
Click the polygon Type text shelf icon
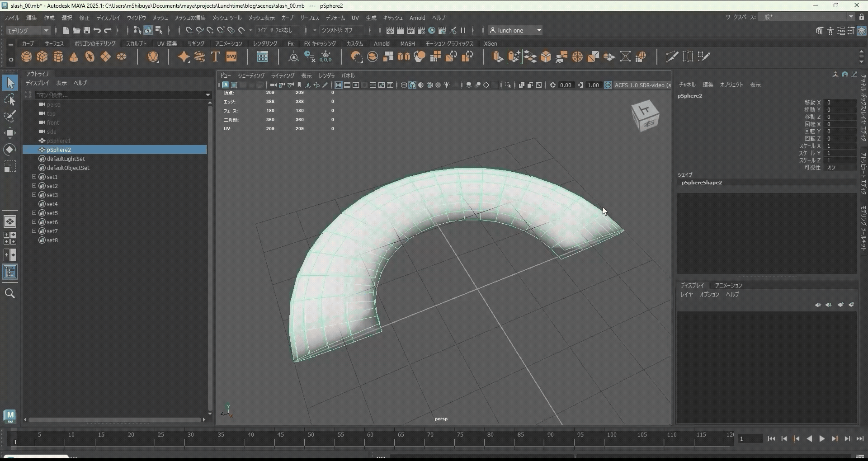[216, 57]
